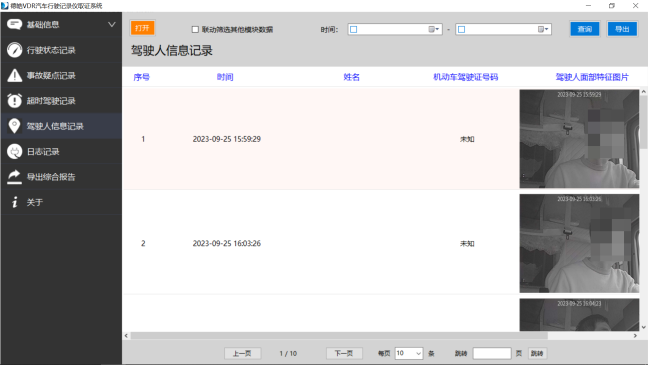Click the end time input field
The width and height of the screenshot is (648, 365).
503,29
